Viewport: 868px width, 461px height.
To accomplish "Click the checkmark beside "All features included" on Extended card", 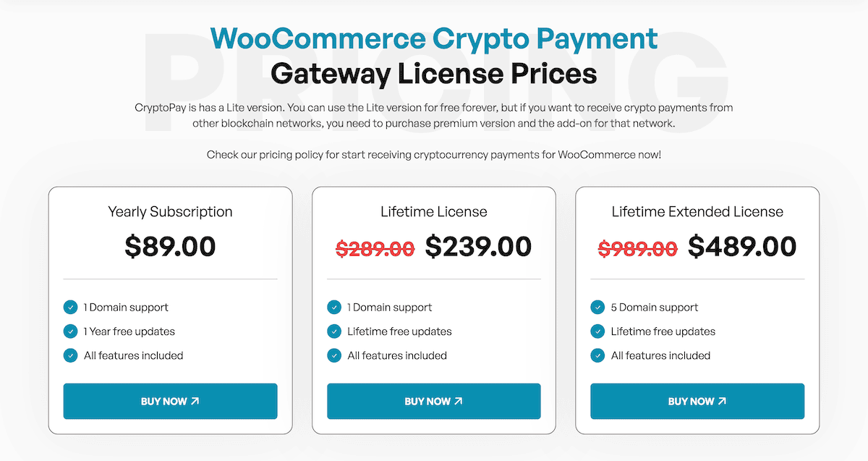I will pyautogui.click(x=597, y=355).
